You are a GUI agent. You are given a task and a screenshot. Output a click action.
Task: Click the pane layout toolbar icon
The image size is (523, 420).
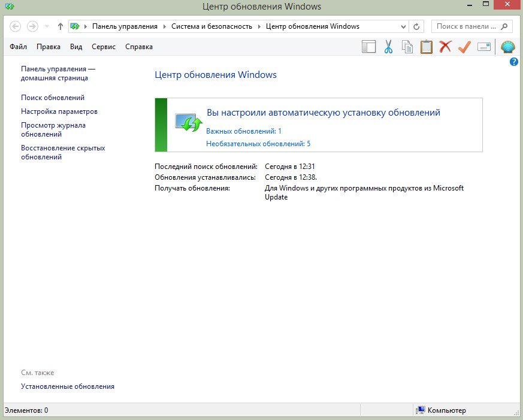click(x=368, y=47)
